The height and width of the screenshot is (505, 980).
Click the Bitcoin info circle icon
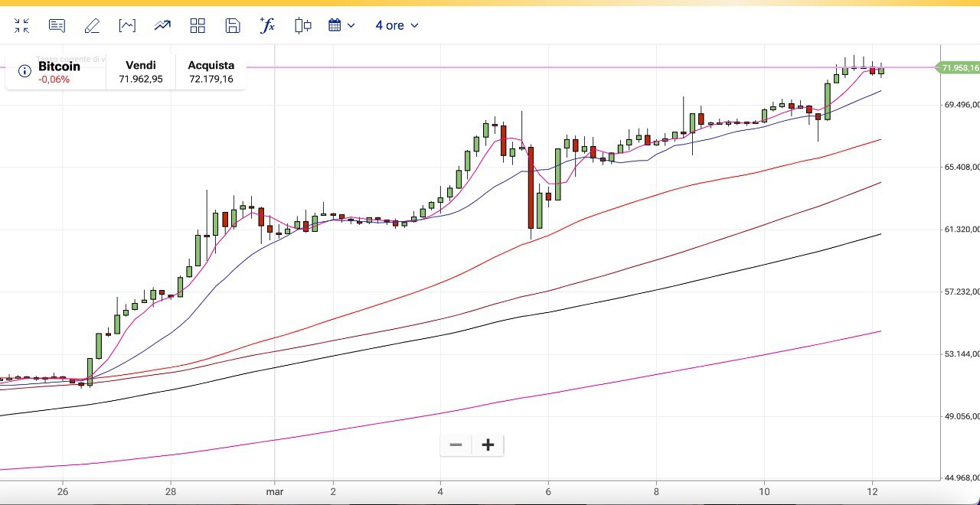coord(24,71)
